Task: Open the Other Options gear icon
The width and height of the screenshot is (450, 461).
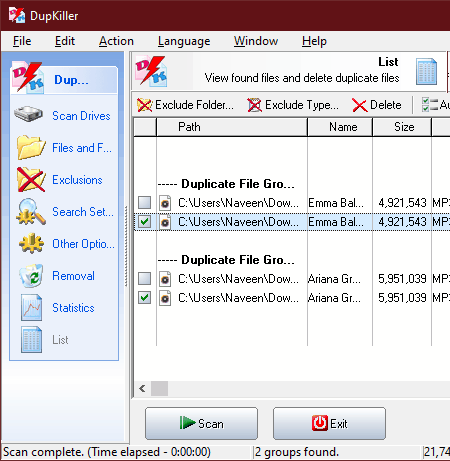Action: 31,243
